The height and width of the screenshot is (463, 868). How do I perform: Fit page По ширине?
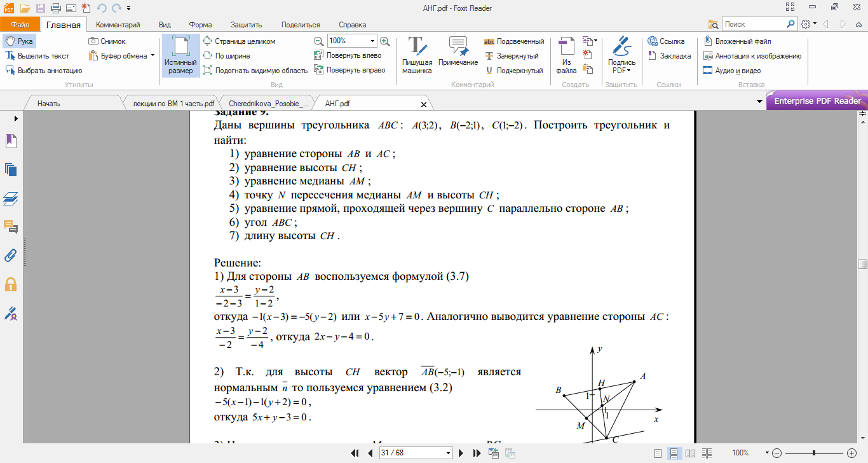(226, 56)
